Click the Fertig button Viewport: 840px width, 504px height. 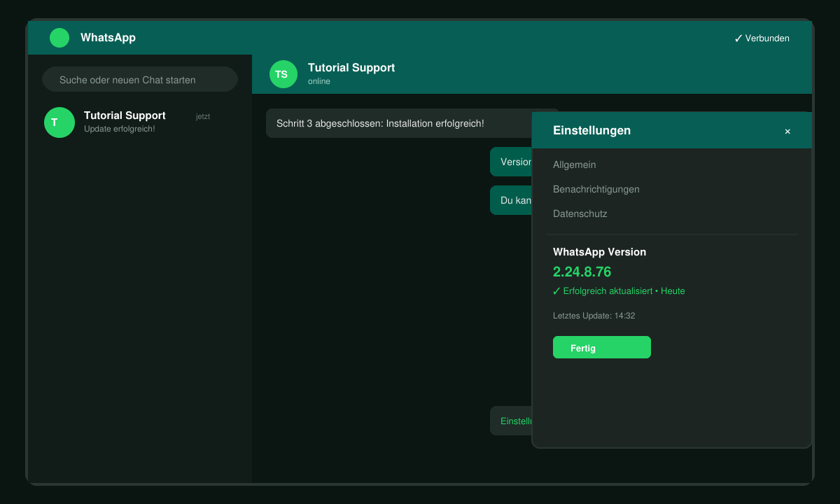[x=602, y=347]
